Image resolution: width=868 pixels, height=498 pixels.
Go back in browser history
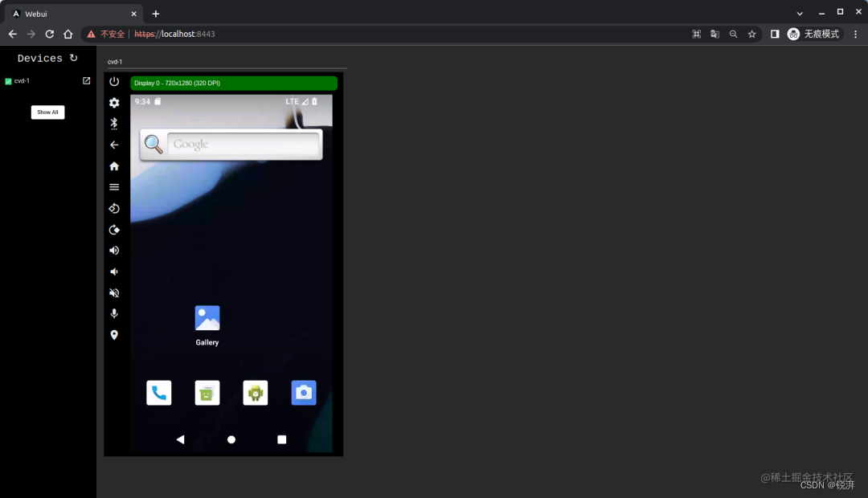(12, 34)
